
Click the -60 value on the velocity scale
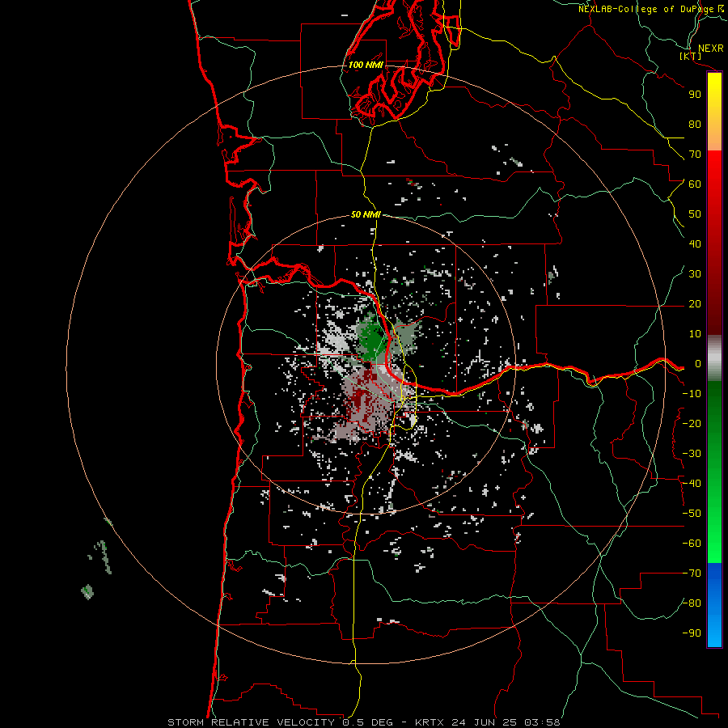click(x=692, y=544)
